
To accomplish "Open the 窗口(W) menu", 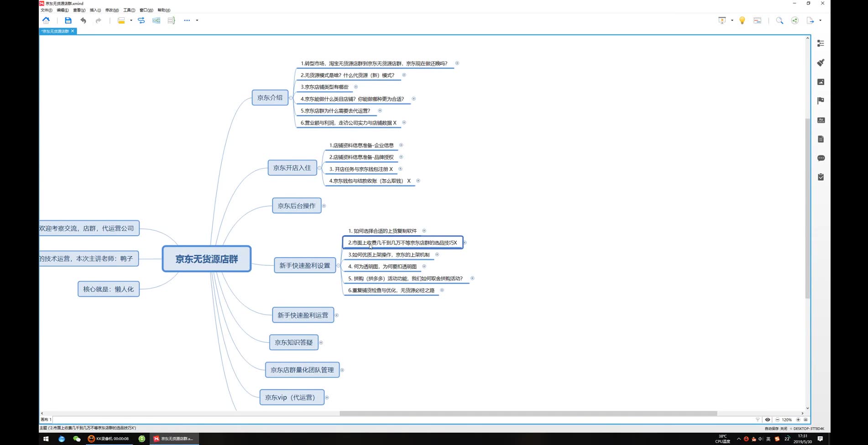I will point(146,10).
